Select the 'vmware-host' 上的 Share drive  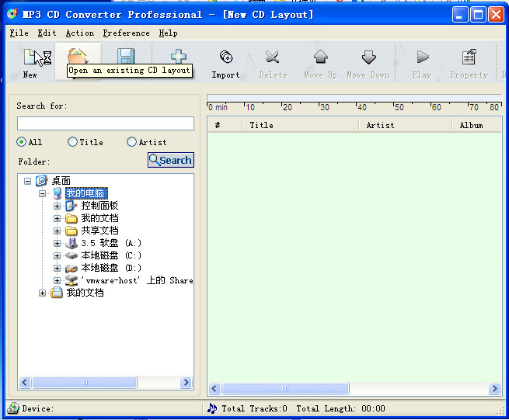point(136,280)
